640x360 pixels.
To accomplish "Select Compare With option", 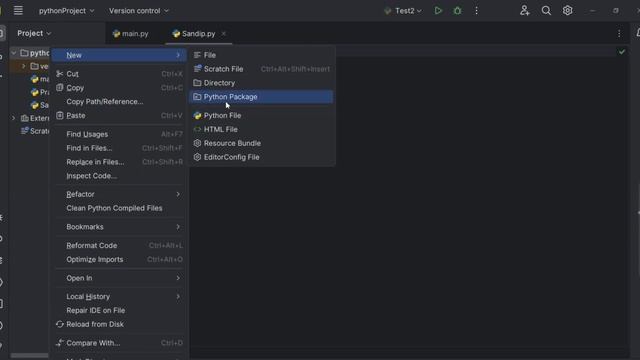I will 119,343.
